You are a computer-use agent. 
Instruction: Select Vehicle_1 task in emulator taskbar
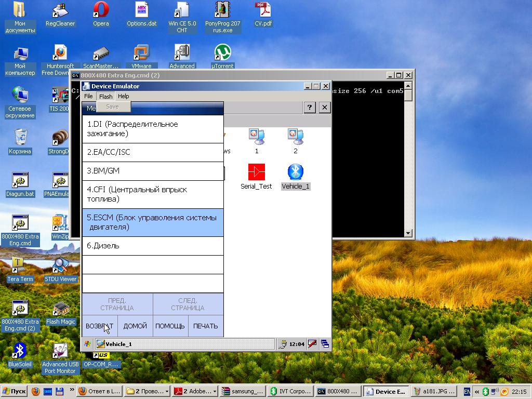click(184, 344)
